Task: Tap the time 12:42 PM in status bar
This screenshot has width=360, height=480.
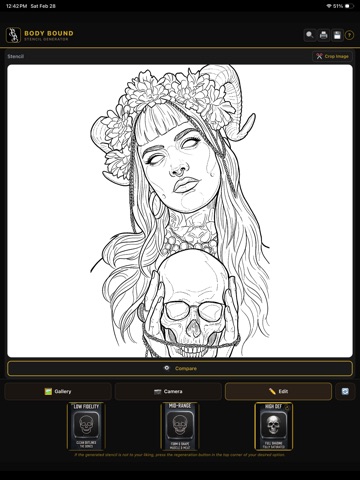Action: 16,6
